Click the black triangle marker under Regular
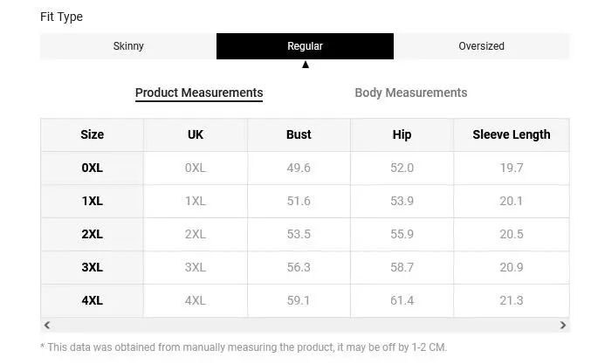This screenshot has width=591, height=364. (x=306, y=65)
